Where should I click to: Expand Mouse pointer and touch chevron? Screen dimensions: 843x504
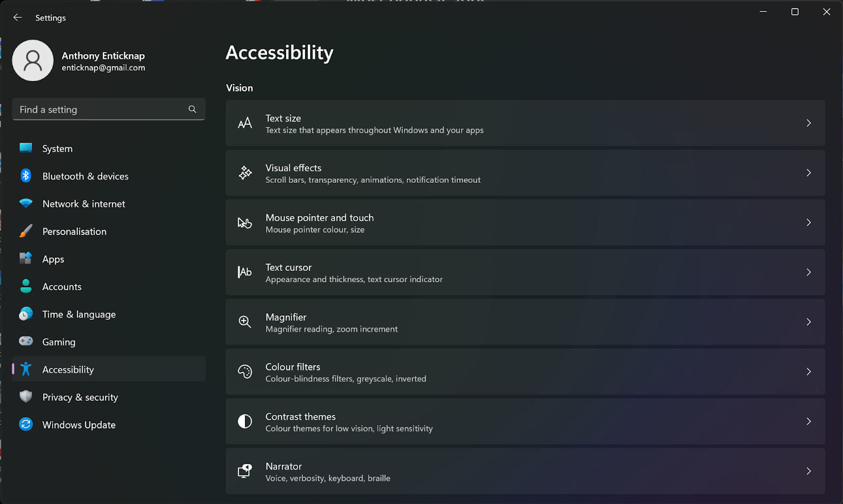(809, 223)
